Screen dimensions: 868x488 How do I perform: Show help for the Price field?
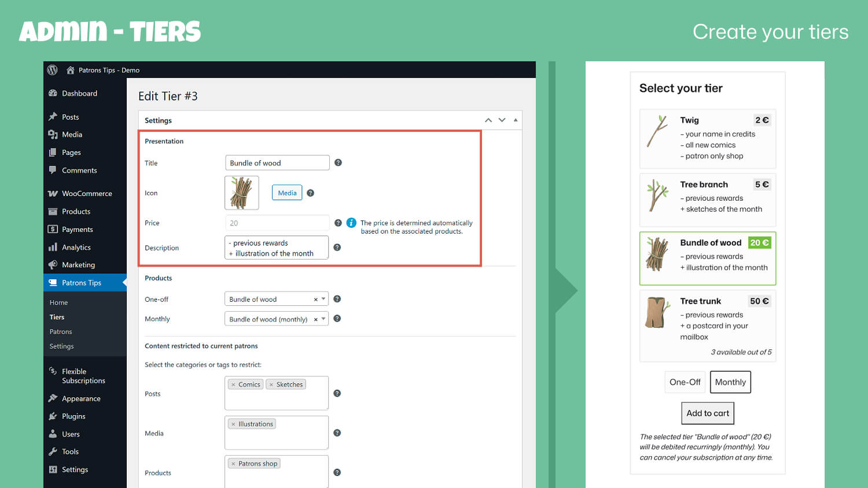click(x=338, y=223)
